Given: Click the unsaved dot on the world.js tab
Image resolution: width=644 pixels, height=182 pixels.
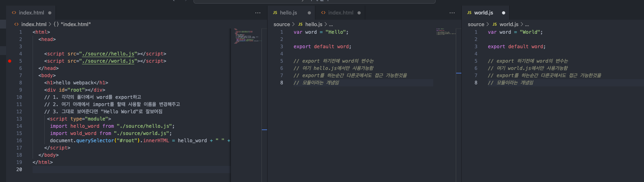Looking at the screenshot, I should tap(504, 13).
